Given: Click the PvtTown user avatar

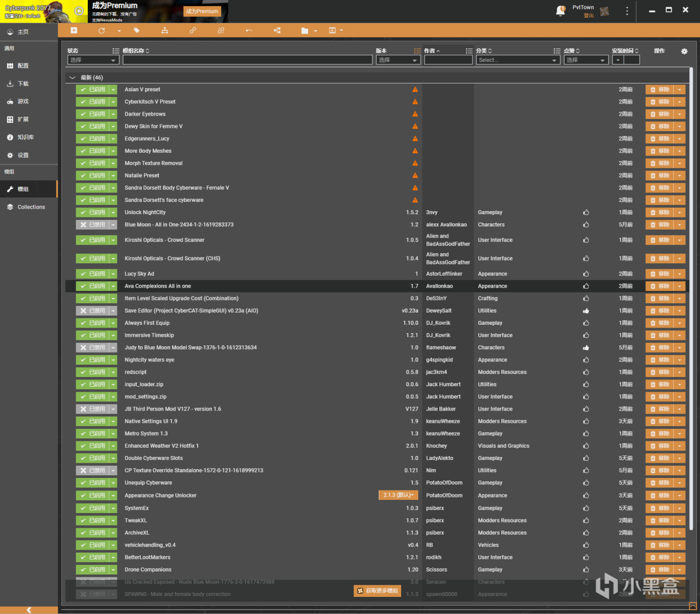Looking at the screenshot, I should [604, 11].
